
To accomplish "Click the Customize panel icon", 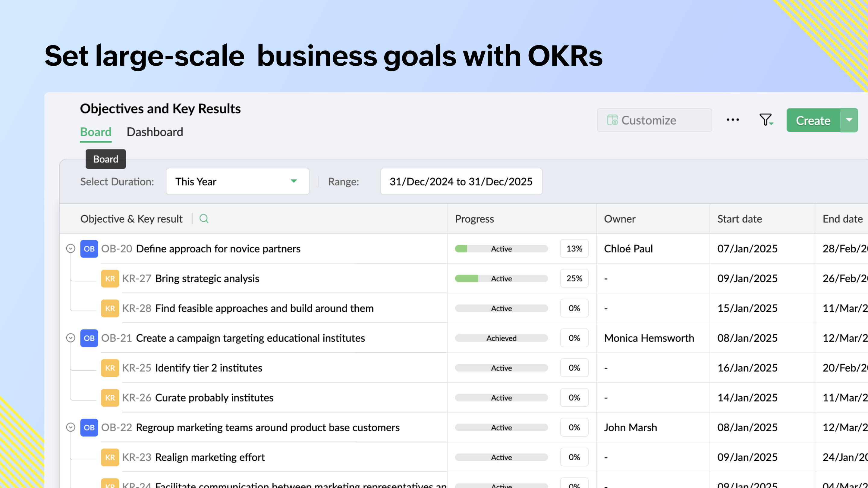I will click(613, 120).
